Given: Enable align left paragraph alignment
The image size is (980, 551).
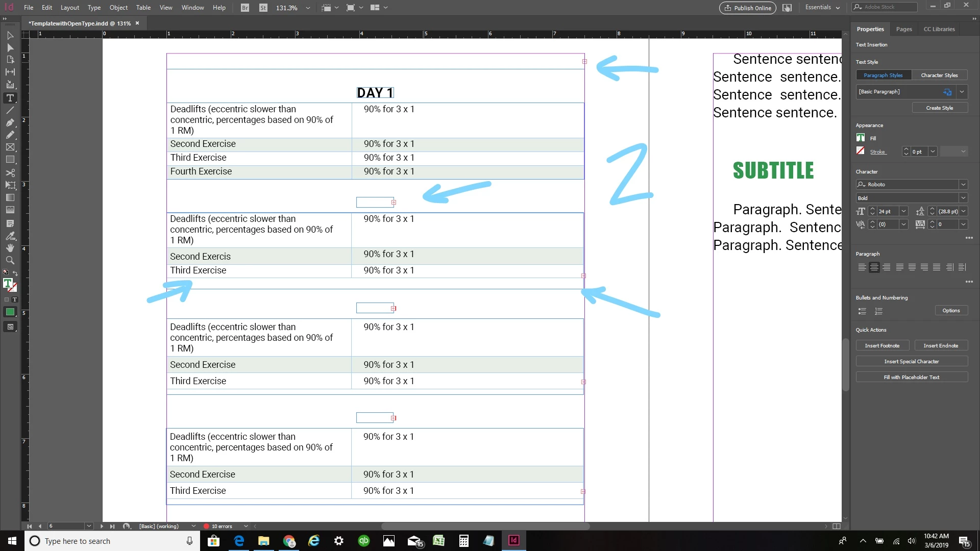Looking at the screenshot, I should (x=862, y=267).
